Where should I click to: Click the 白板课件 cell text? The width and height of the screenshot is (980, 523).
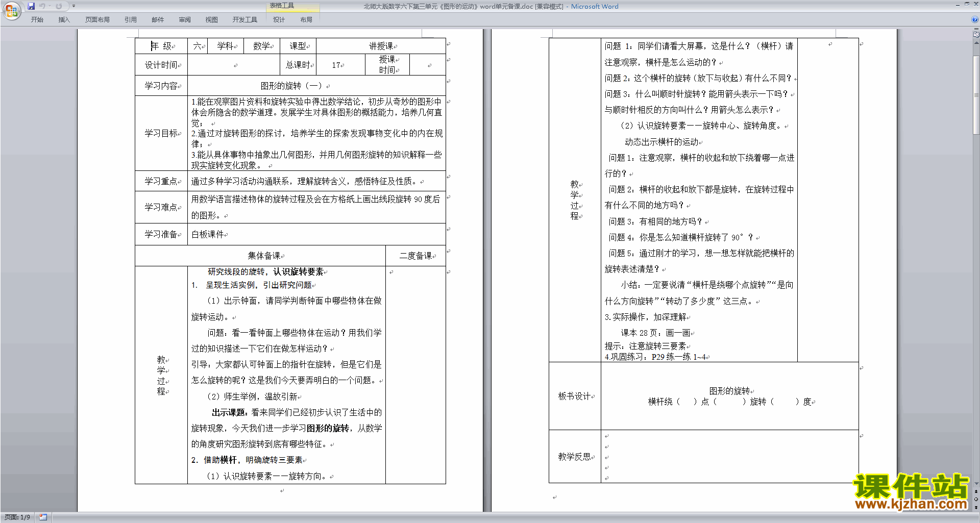coord(208,234)
